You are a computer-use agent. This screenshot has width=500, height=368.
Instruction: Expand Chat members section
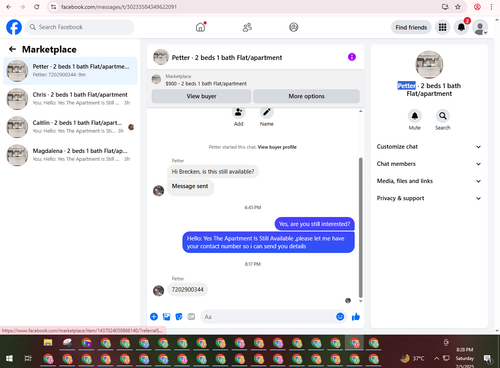coord(429,164)
